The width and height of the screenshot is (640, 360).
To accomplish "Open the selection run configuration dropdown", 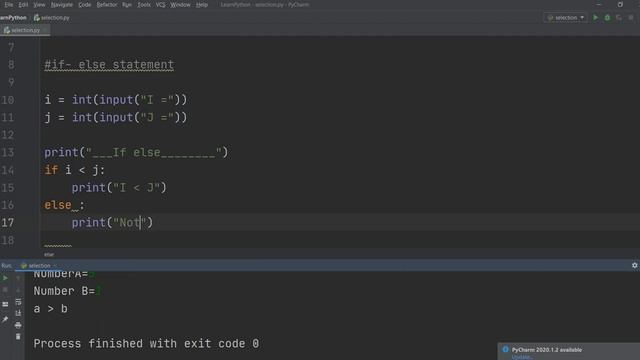I will [x=565, y=18].
